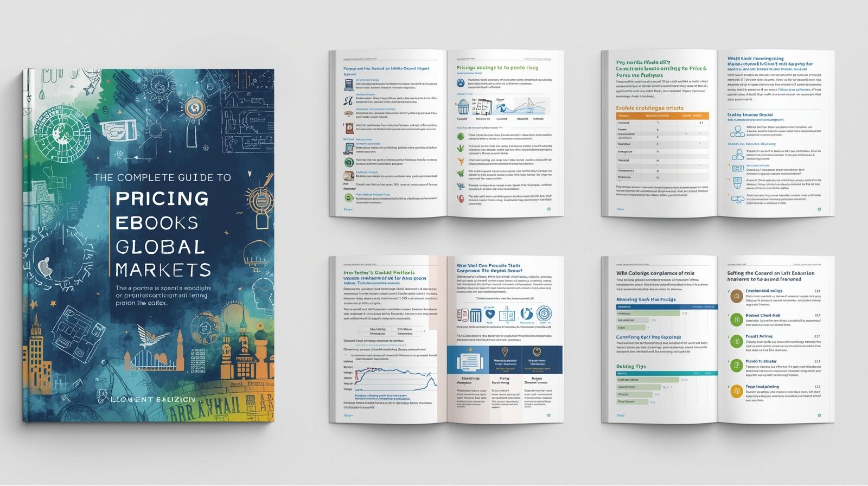
Task: Click 'THE COMPLETE GUIDE TO' on the cover
Action: pyautogui.click(x=162, y=177)
